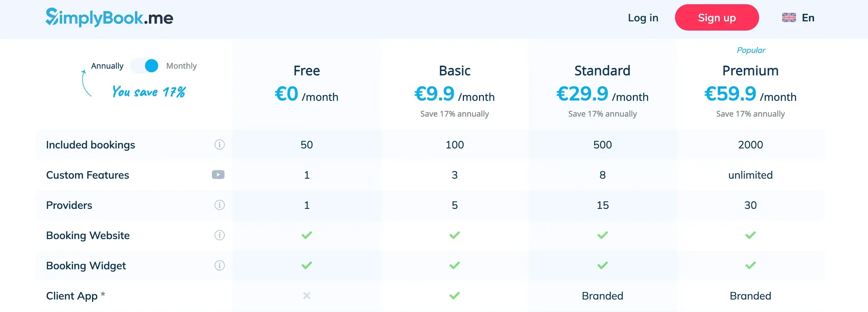
Task: Click Basic plan's Client App checkmark
Action: 454,296
